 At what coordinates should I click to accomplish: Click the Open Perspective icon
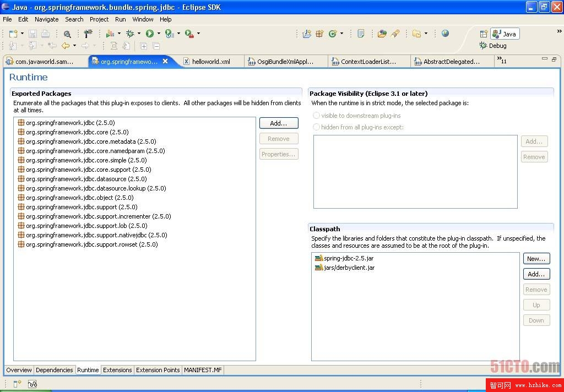(x=484, y=34)
